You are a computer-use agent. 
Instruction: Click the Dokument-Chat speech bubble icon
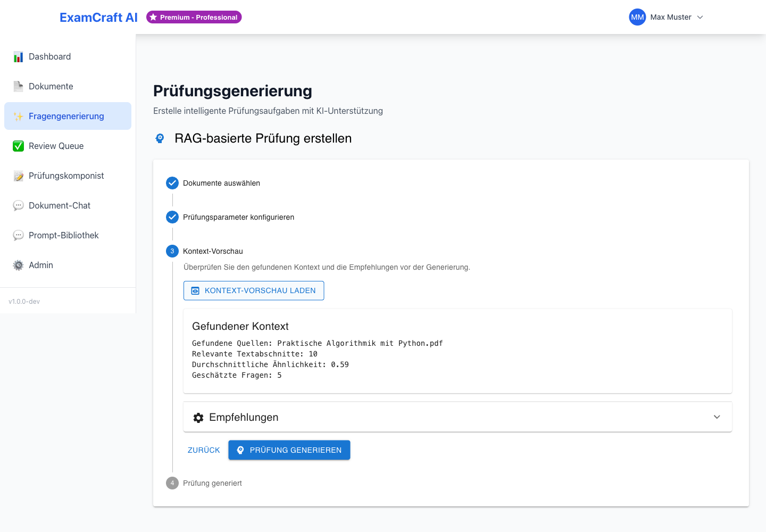tap(19, 206)
